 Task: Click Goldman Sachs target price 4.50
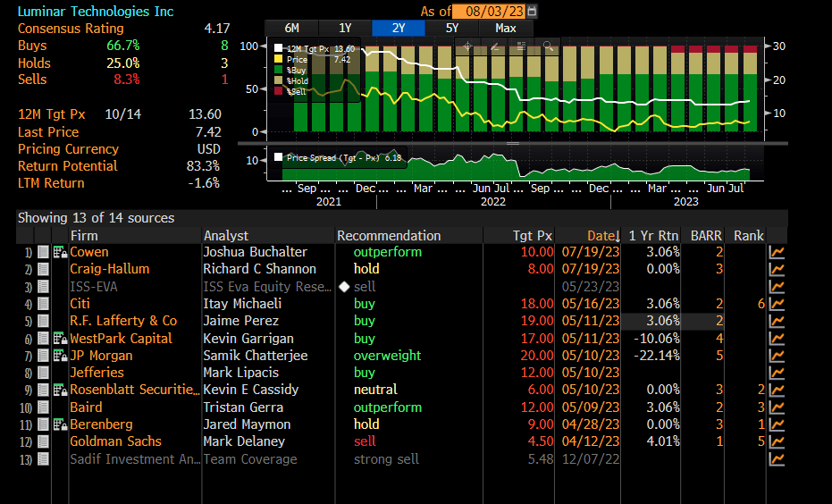(541, 442)
